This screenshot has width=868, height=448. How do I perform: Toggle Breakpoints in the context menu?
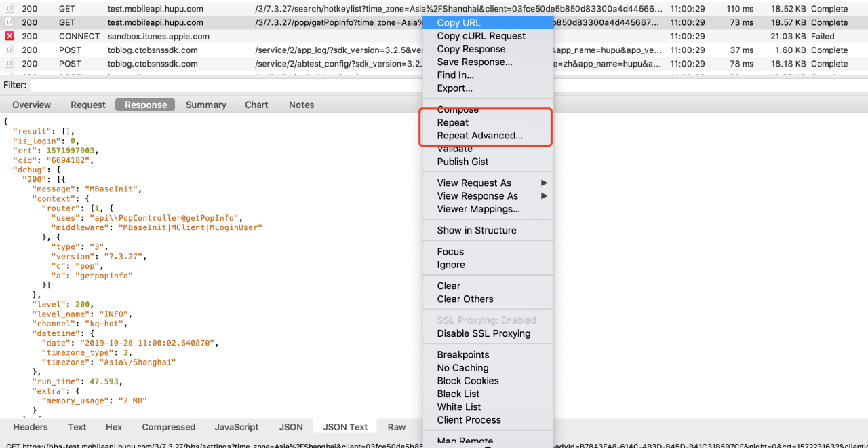pos(462,354)
